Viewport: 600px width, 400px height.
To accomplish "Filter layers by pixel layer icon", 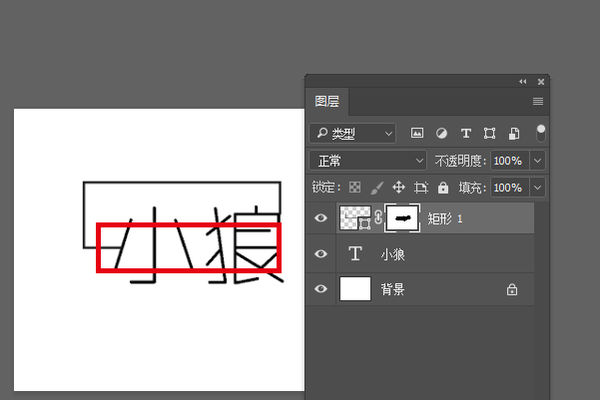I will pyautogui.click(x=417, y=133).
